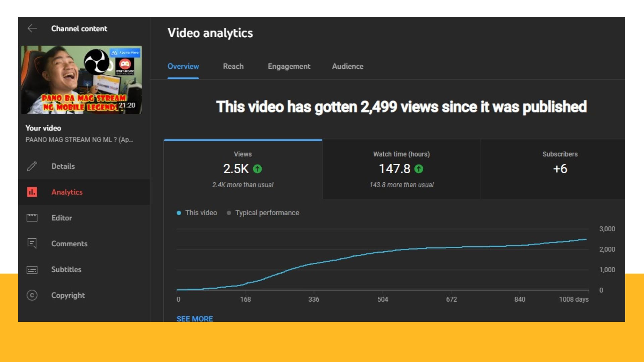
Task: Click the green up arrow beside 147.8 hours
Action: [x=419, y=169]
